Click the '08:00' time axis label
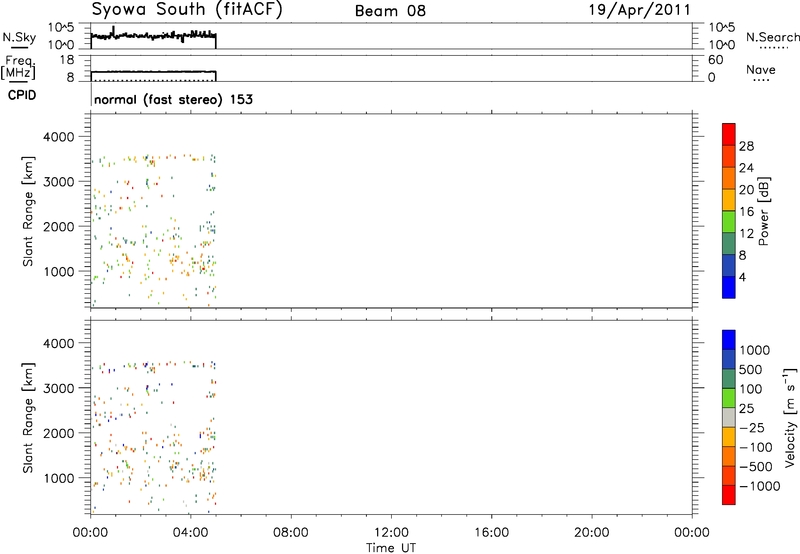Viewport: 800px width, 554px height. (x=291, y=533)
